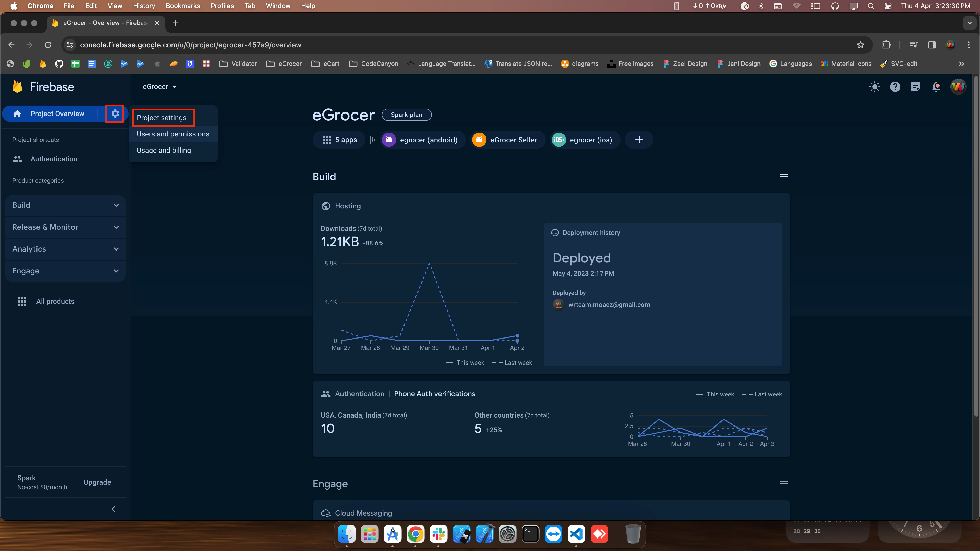Image resolution: width=980 pixels, height=551 pixels.
Task: Go back in browser history
Action: [x=11, y=45]
